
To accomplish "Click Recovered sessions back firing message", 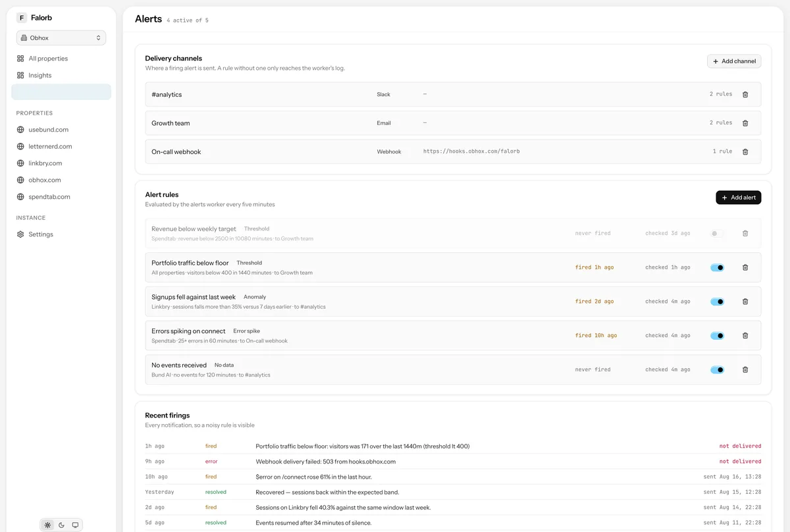I will (327, 492).
